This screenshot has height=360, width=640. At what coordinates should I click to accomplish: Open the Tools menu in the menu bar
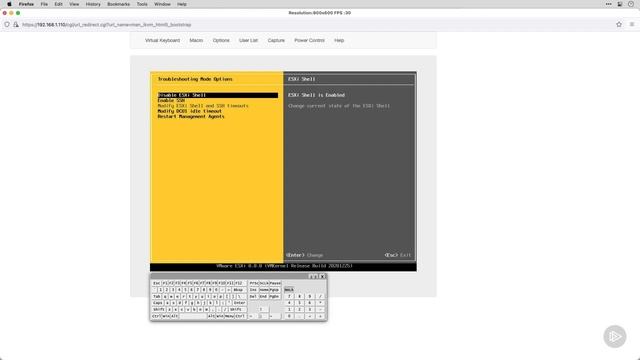(142, 4)
